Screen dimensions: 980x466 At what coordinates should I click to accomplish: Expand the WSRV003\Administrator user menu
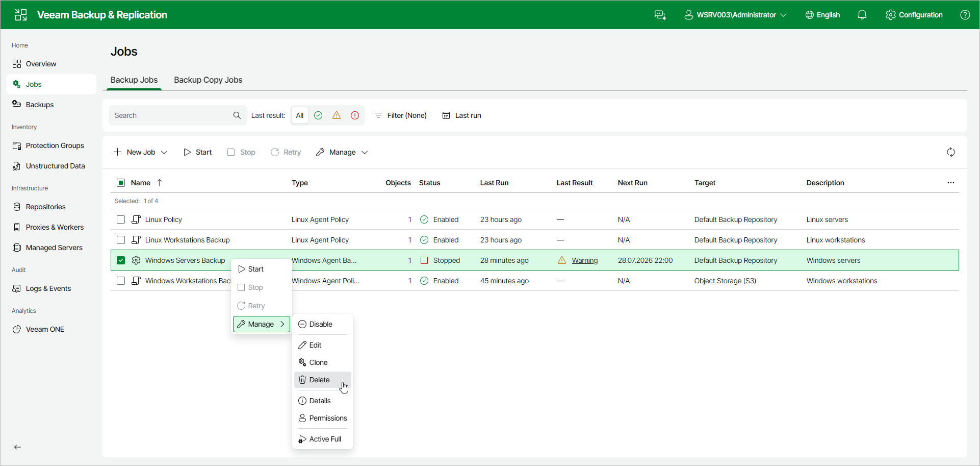tap(735, 15)
